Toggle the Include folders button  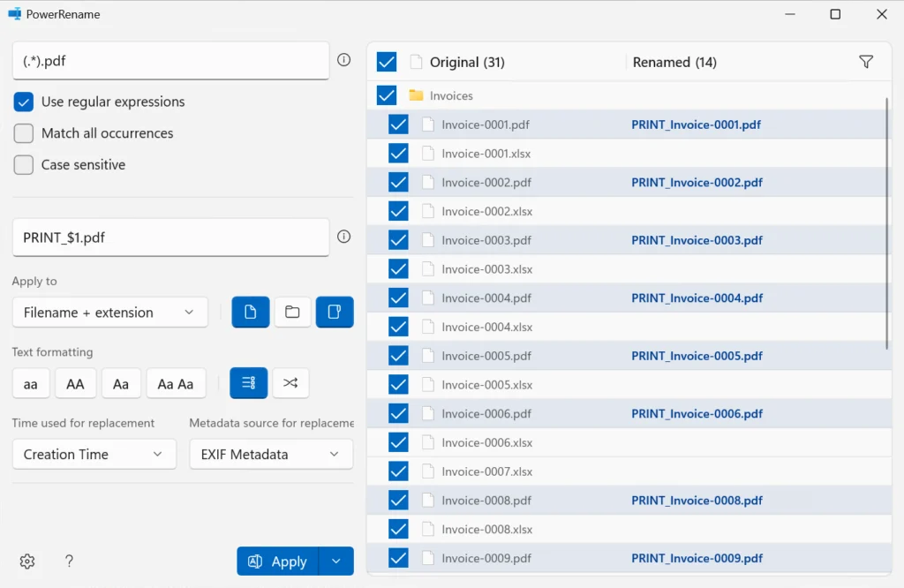pos(292,312)
